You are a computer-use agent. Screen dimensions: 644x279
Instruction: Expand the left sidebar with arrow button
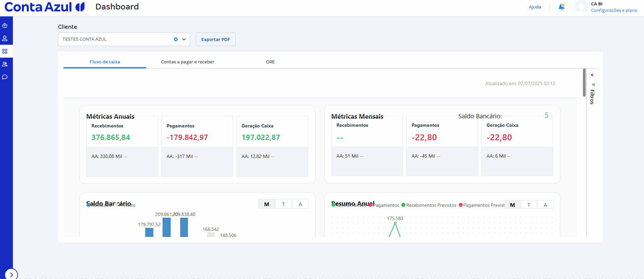pyautogui.click(x=11, y=275)
